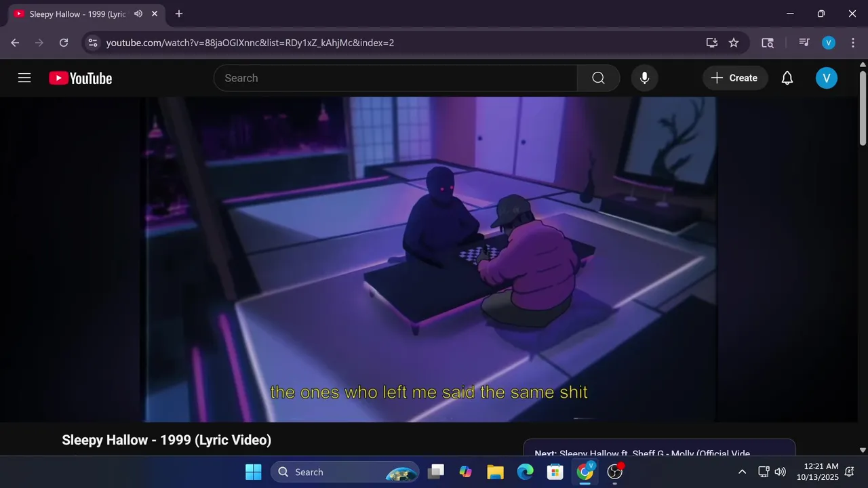The width and height of the screenshot is (868, 488).
Task: Click the video title Sleepy Hallow - 1999 (Lyric Video)
Action: (167, 440)
